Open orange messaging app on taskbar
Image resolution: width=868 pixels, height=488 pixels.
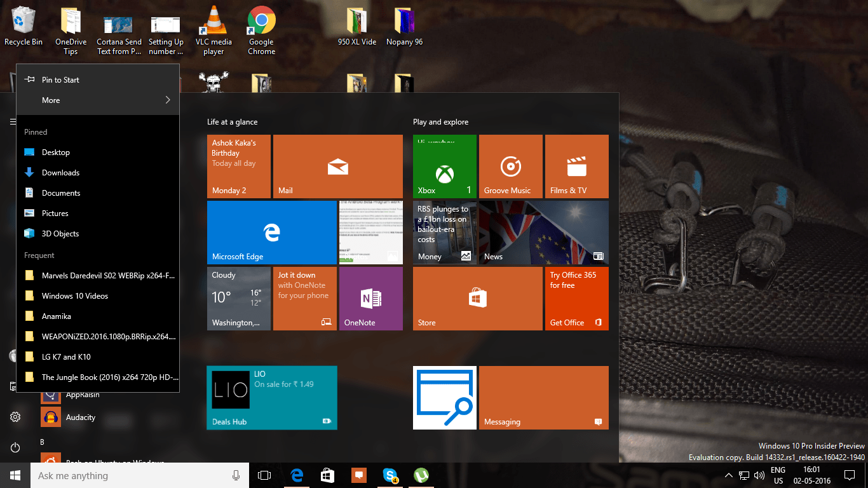click(x=358, y=475)
